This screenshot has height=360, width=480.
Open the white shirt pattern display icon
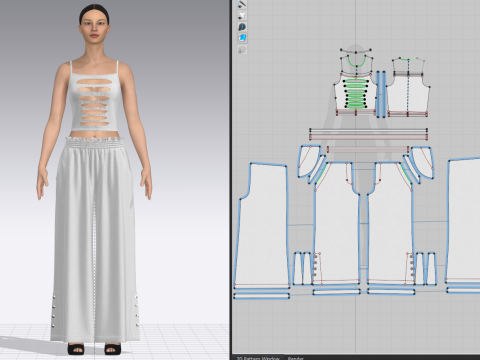click(242, 15)
